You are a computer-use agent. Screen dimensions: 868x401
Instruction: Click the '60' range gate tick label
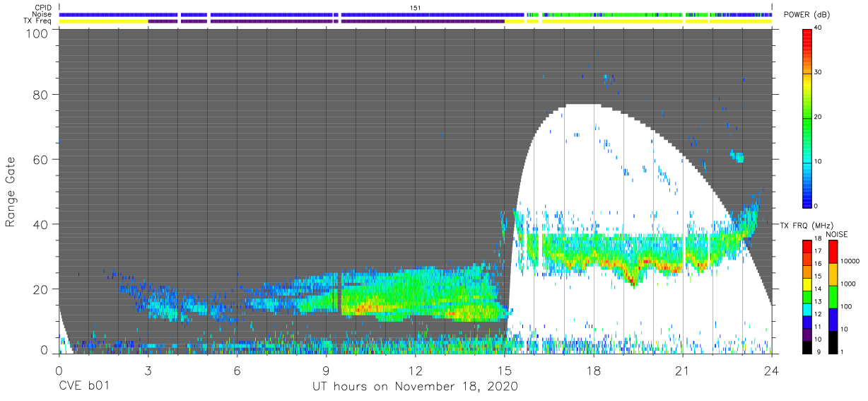[41, 160]
